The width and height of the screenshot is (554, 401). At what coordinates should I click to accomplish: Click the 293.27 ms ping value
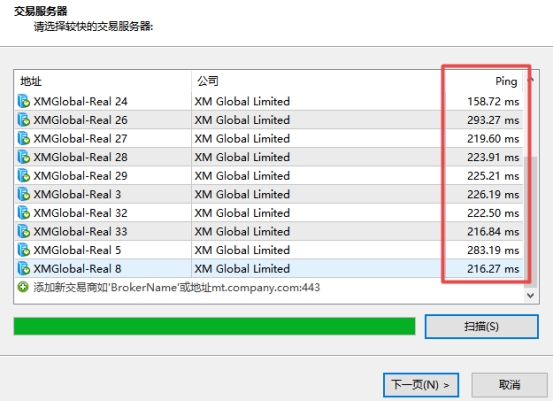tap(493, 120)
